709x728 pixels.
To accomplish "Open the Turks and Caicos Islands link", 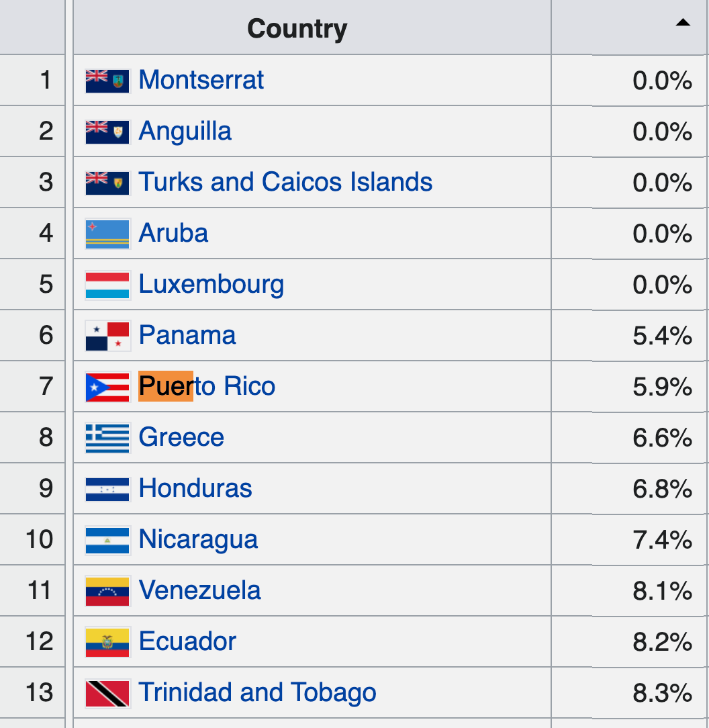I will (285, 182).
